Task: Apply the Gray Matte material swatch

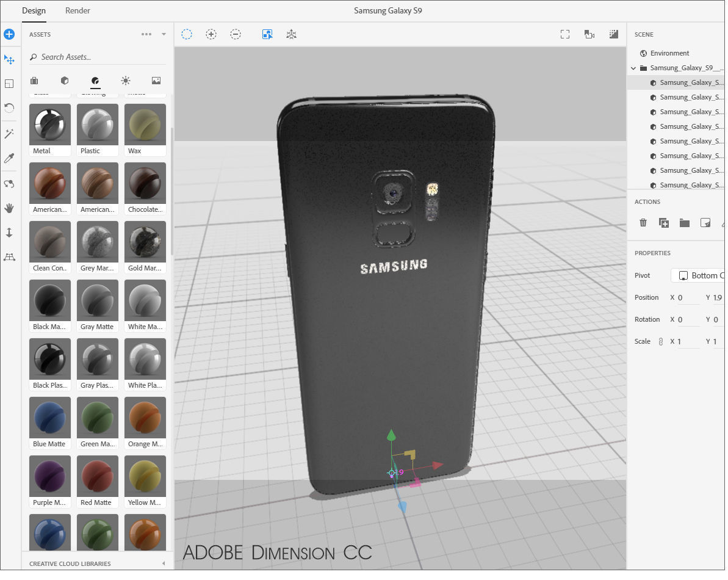Action: [97, 305]
